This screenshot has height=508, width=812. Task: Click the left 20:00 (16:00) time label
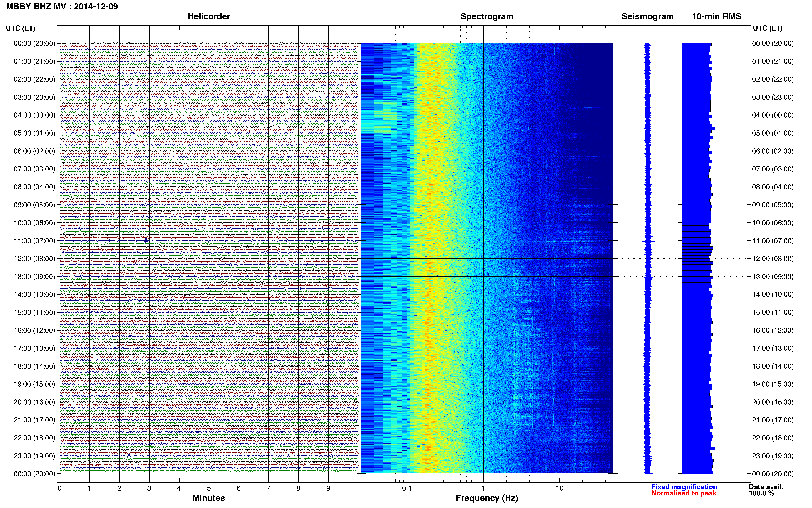(x=34, y=402)
